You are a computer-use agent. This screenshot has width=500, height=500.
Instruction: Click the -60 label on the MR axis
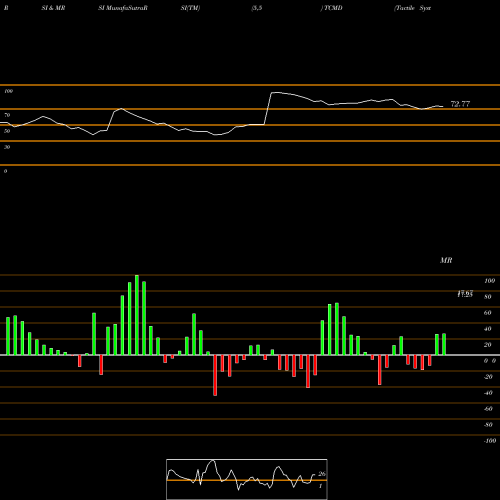point(488,409)
